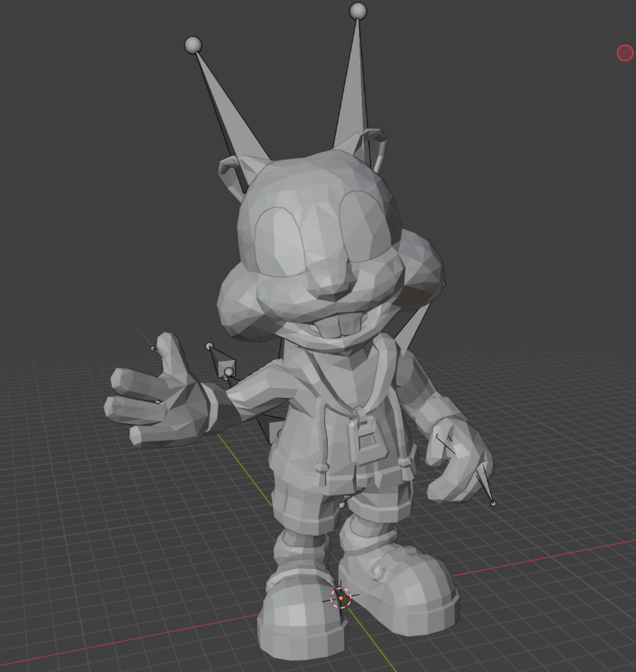Select the tip sphere of the taller ear bone
This screenshot has width=636, height=672.
coord(358,11)
